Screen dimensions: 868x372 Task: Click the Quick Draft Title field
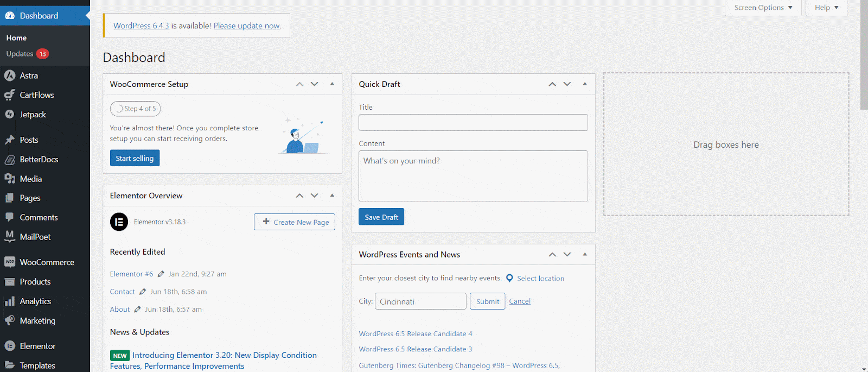click(x=473, y=122)
